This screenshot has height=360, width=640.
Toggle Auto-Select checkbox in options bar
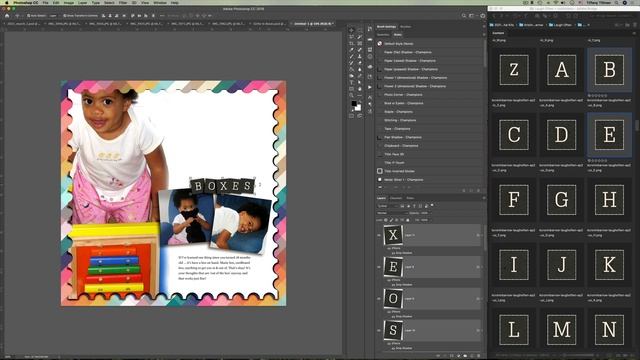(29, 16)
